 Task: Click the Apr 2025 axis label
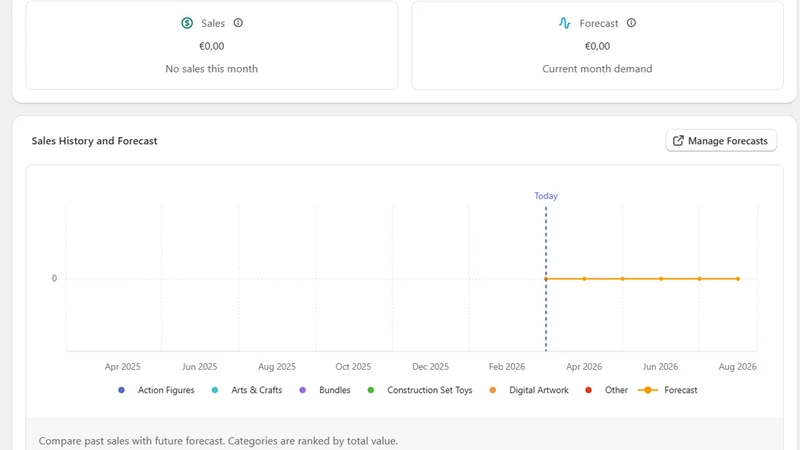[x=122, y=366]
